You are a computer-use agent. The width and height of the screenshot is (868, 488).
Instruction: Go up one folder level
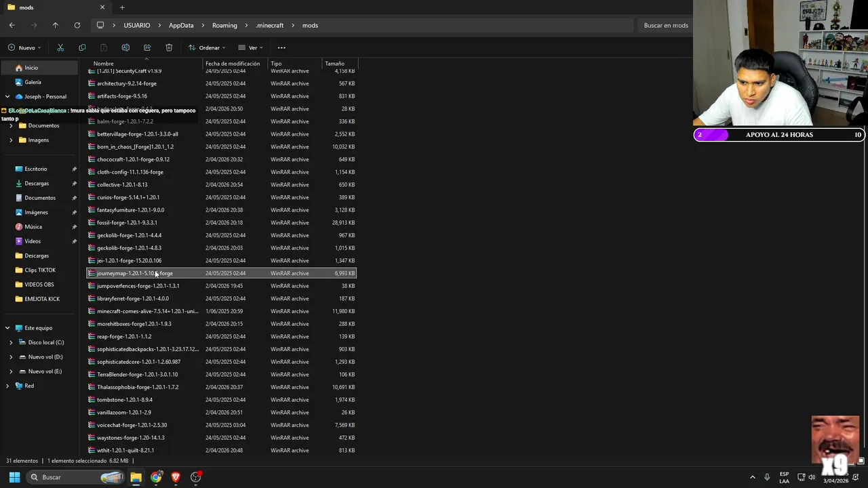56,25
